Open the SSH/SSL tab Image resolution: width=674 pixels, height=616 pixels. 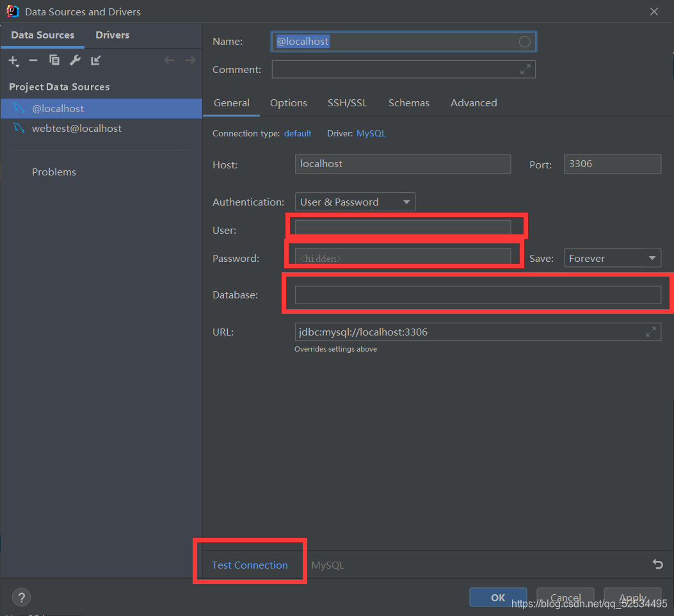348,103
